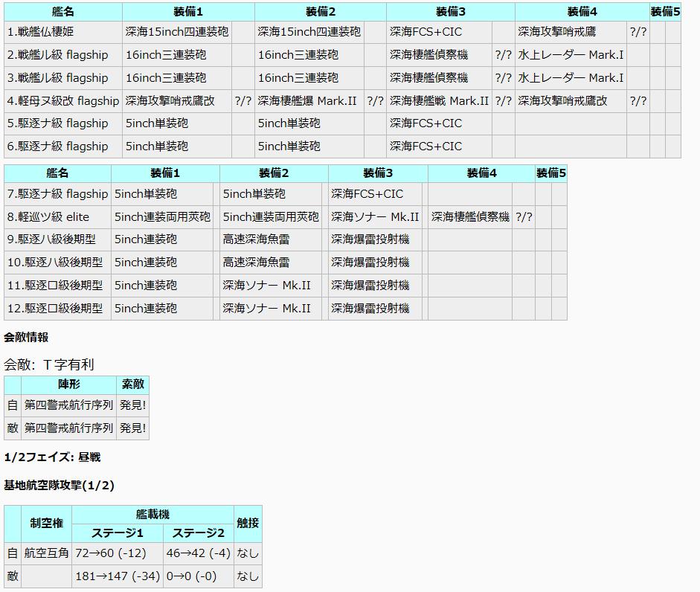Click the 陣形 column header
This screenshot has height=592, width=700.
[68, 385]
